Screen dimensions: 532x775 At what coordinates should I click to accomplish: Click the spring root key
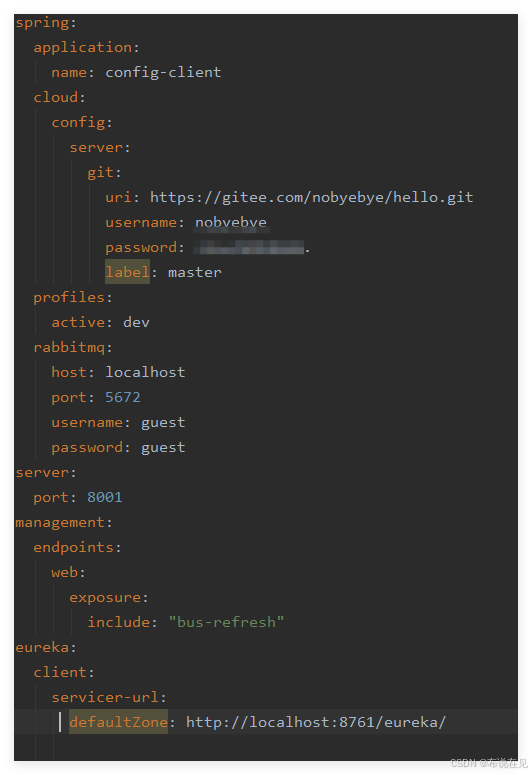43,23
